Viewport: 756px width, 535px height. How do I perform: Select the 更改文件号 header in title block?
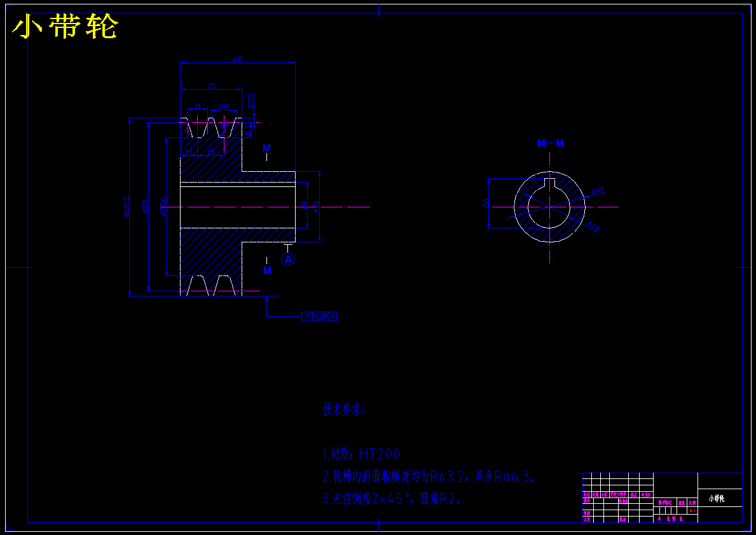pyautogui.click(x=618, y=495)
